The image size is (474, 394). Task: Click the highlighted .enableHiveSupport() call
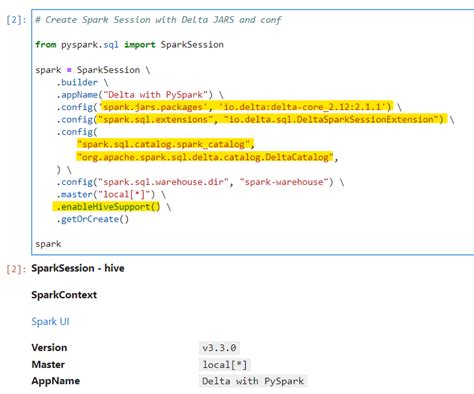[x=106, y=207]
